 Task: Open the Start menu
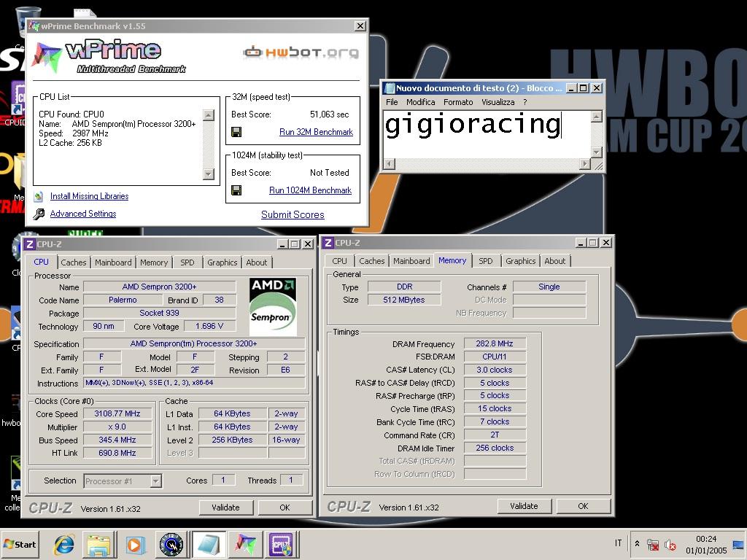[20, 544]
